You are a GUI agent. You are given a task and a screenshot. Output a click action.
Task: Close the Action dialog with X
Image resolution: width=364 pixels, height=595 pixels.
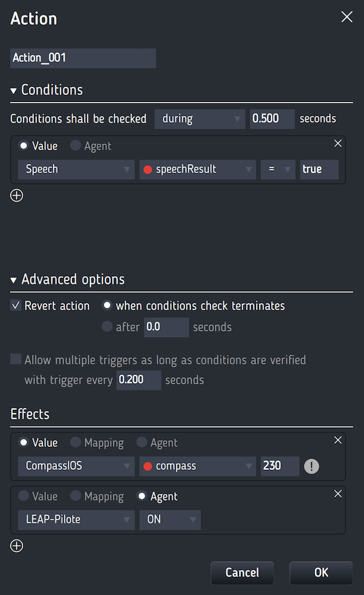346,17
